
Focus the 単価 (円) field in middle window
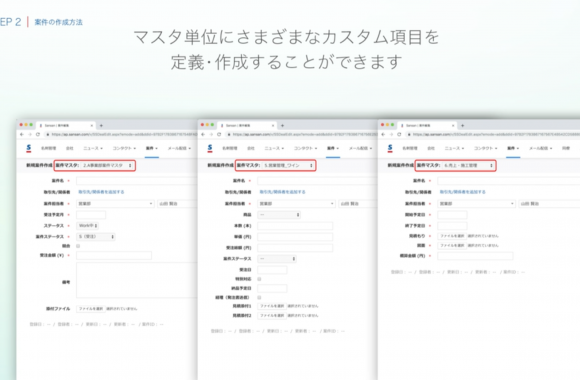coord(295,237)
